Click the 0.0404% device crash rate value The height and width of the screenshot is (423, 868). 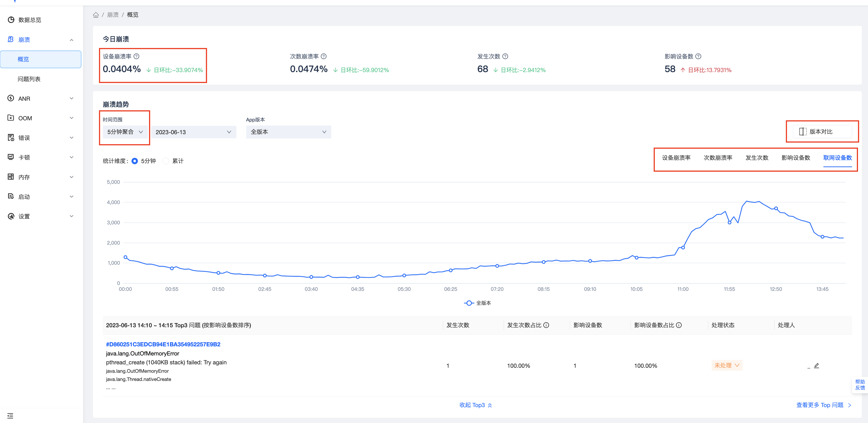[122, 69]
